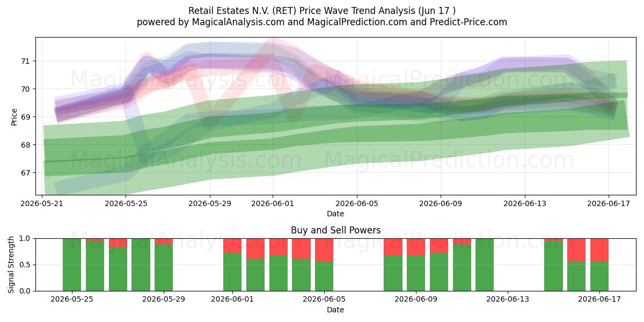The height and width of the screenshot is (322, 644).
Task: Click the 2026-05-25 date tick under bar chart
Action: tap(72, 299)
